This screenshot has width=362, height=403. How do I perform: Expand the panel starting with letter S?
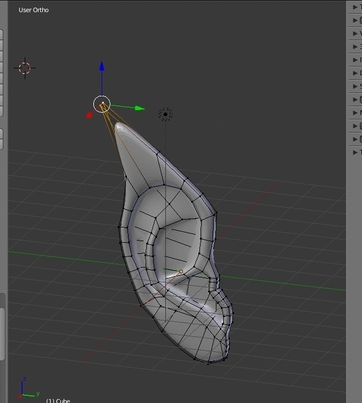[356, 86]
